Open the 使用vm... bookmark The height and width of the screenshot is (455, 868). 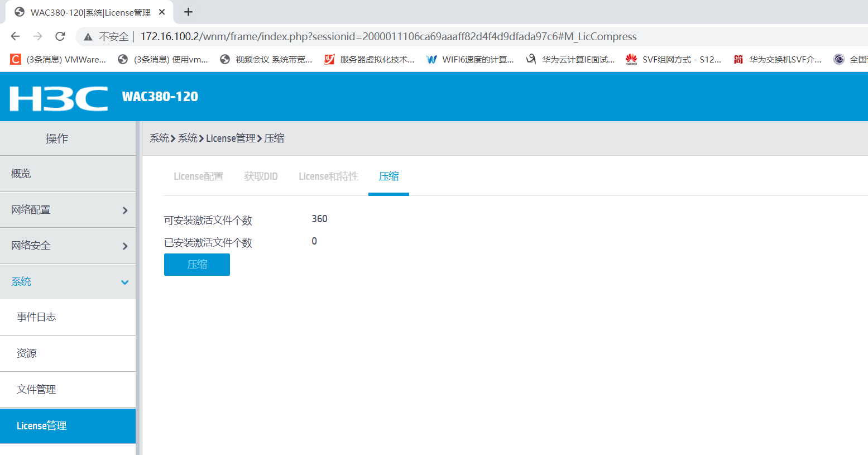coord(163,59)
